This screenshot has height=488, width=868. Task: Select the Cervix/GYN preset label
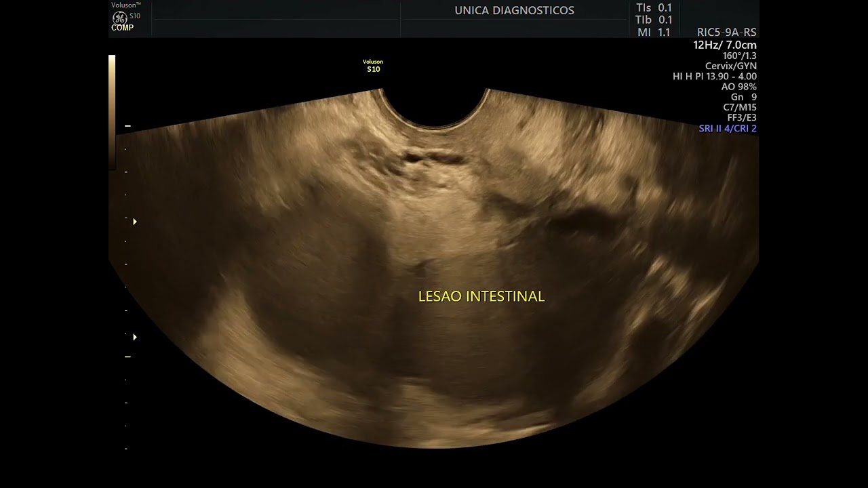pyautogui.click(x=730, y=66)
